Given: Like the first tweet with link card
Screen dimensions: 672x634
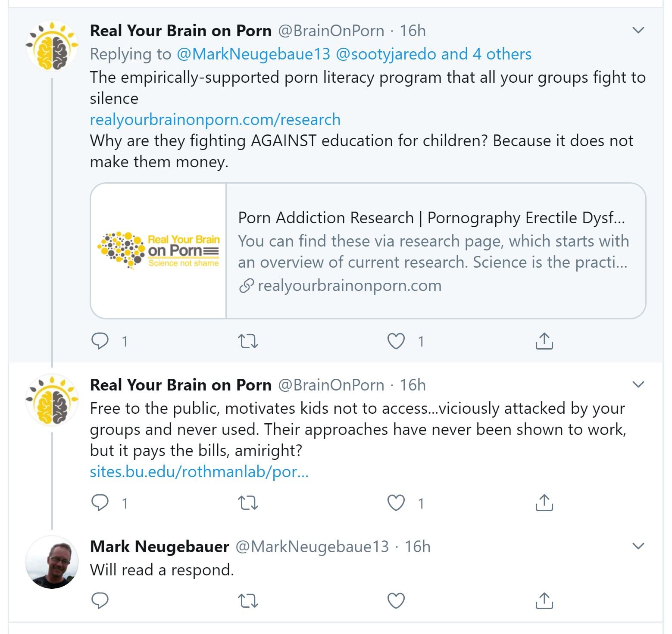Looking at the screenshot, I should tap(396, 341).
